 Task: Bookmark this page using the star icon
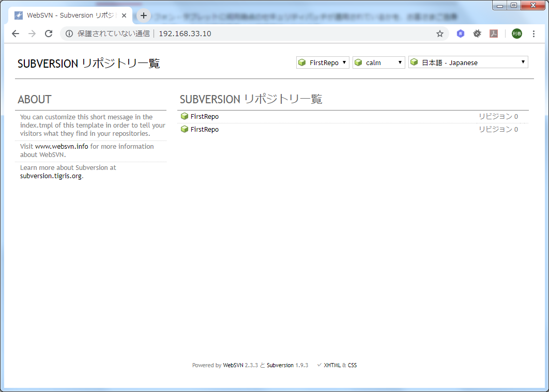tap(440, 34)
